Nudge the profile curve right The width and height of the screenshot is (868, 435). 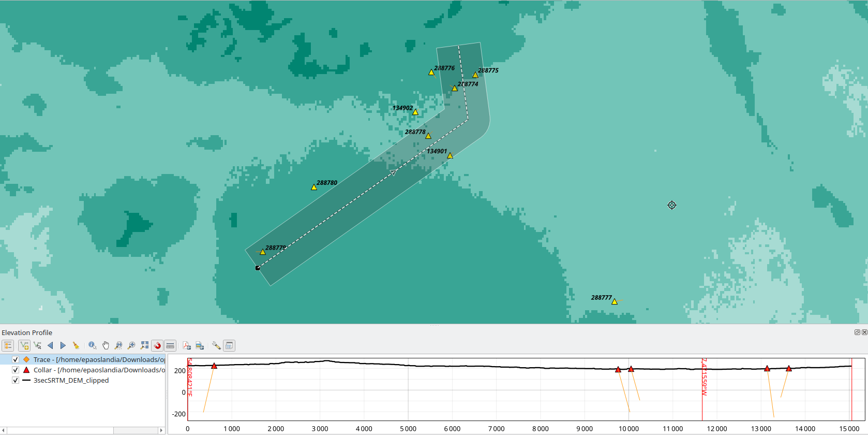63,345
